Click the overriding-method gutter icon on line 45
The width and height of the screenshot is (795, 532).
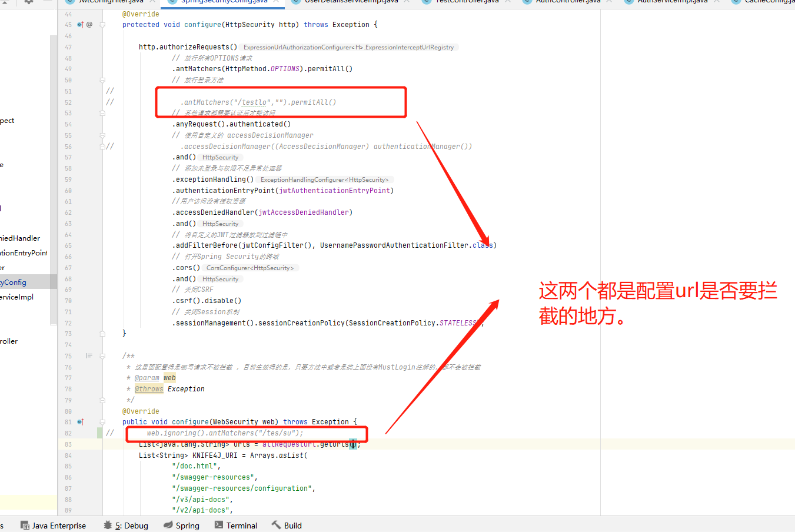click(80, 25)
